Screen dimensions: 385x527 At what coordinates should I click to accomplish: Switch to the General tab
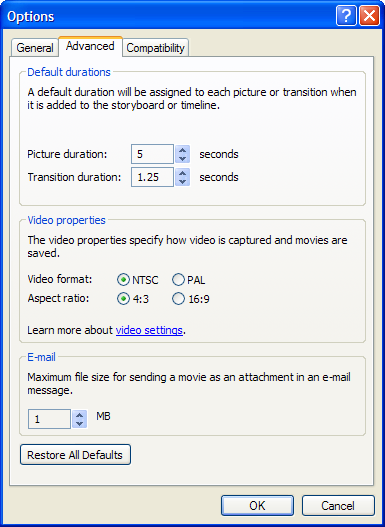tap(35, 48)
